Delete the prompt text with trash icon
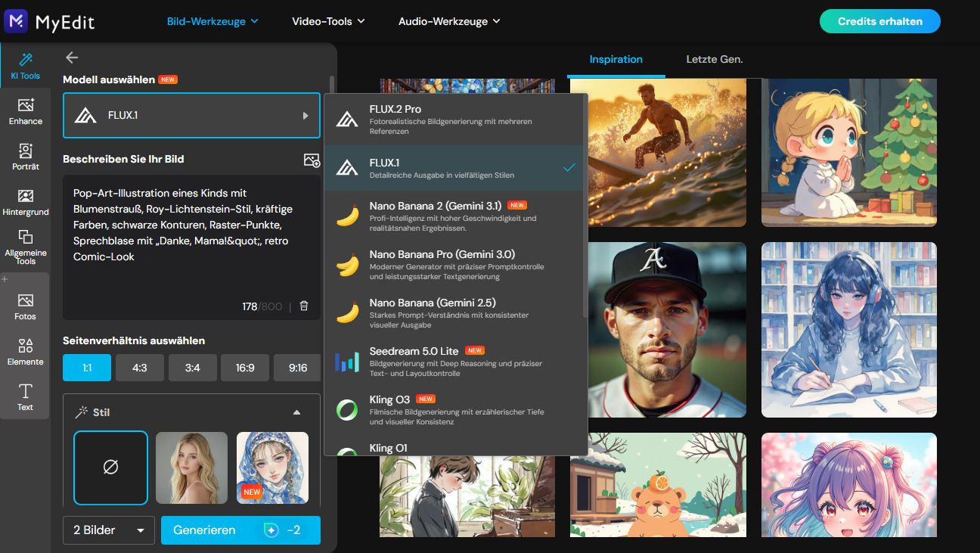Screen dimensions: 980x553 [304, 306]
